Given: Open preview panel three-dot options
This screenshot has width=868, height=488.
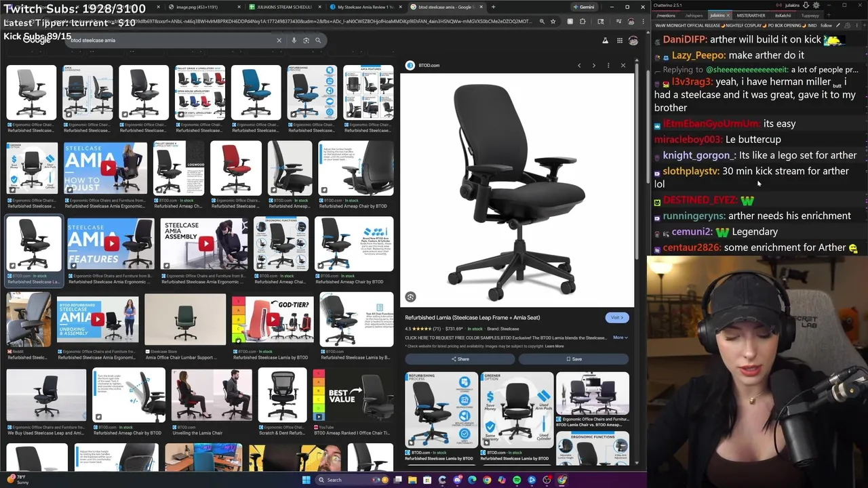Looking at the screenshot, I should click(608, 66).
